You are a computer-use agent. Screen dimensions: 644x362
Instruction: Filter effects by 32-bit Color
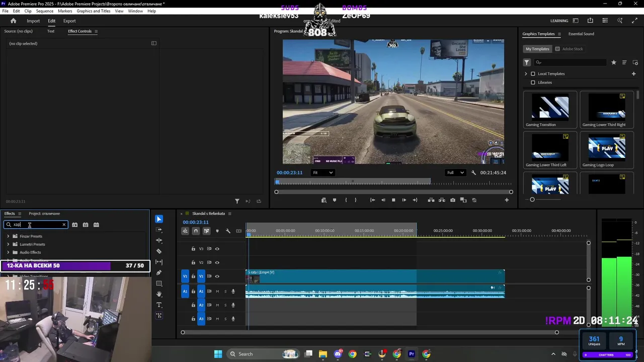[x=86, y=225]
